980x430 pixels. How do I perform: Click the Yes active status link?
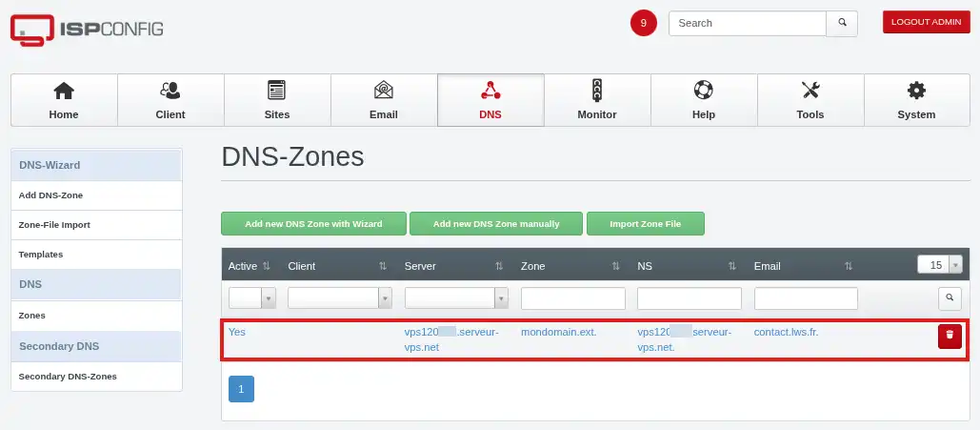tap(237, 332)
